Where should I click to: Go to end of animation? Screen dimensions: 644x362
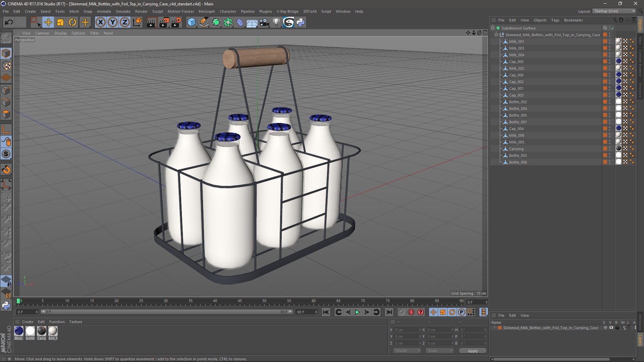click(389, 312)
